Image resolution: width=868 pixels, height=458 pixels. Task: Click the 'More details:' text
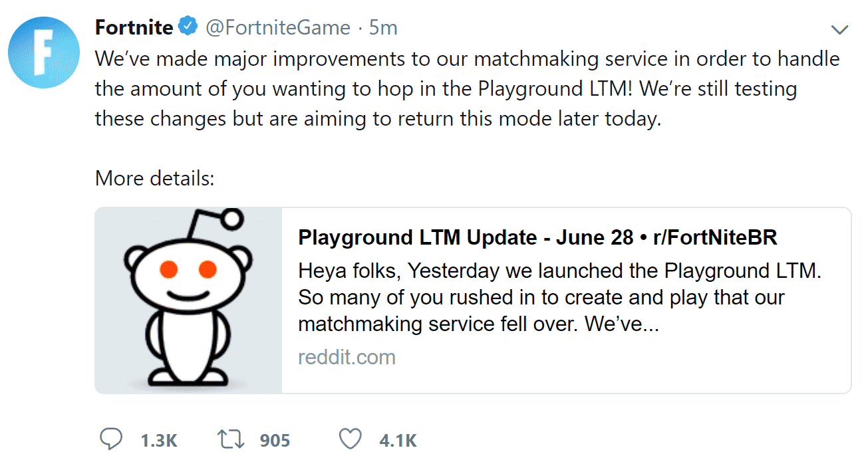pos(154,178)
